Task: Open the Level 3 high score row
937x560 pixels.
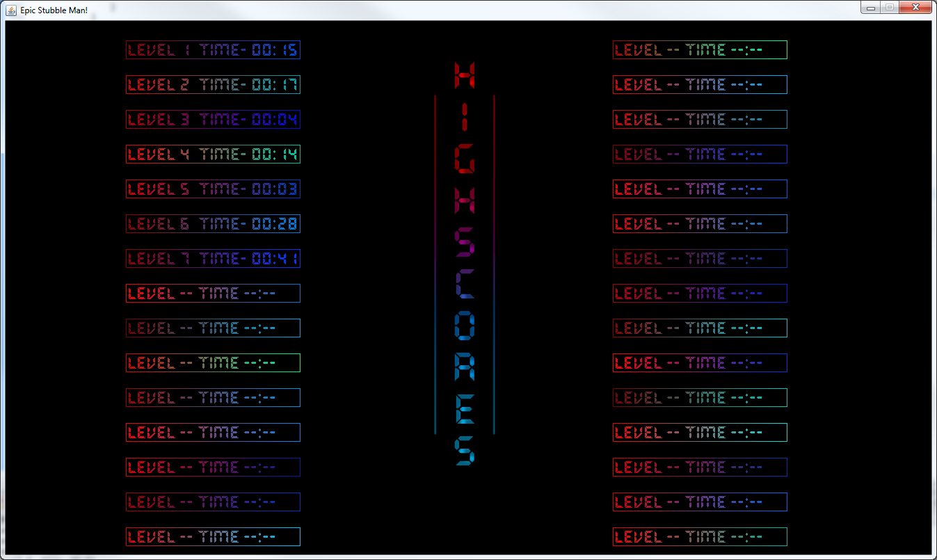Action: tap(213, 120)
